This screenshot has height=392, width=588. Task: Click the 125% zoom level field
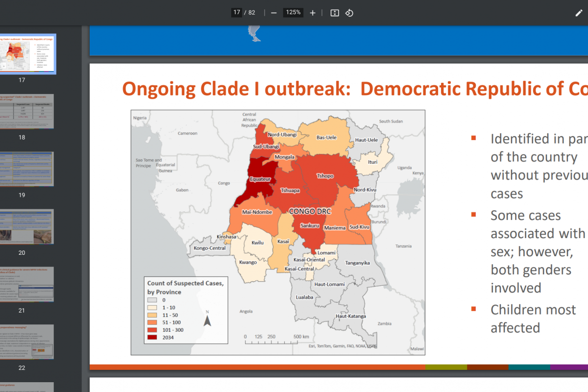(294, 13)
